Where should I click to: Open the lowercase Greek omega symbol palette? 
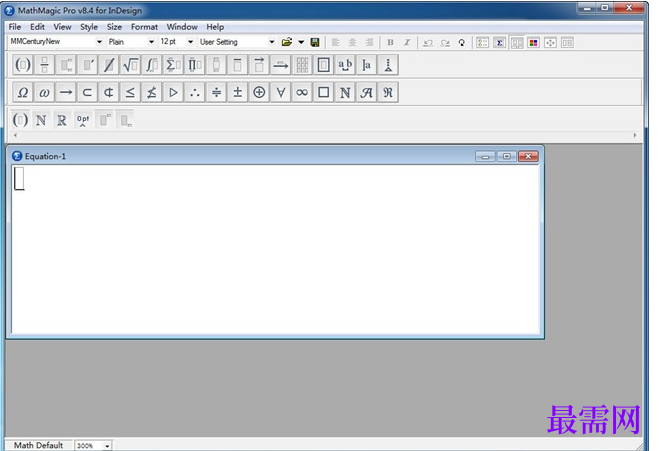[45, 92]
